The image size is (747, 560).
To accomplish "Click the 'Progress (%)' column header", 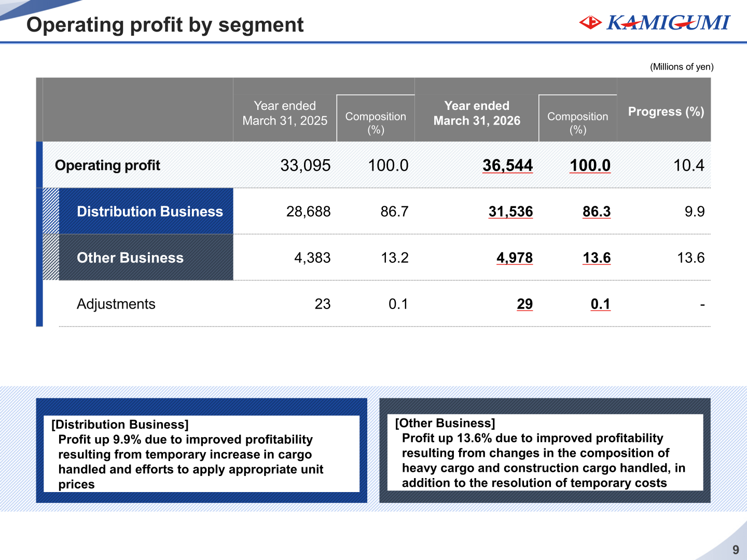I will tap(666, 111).
